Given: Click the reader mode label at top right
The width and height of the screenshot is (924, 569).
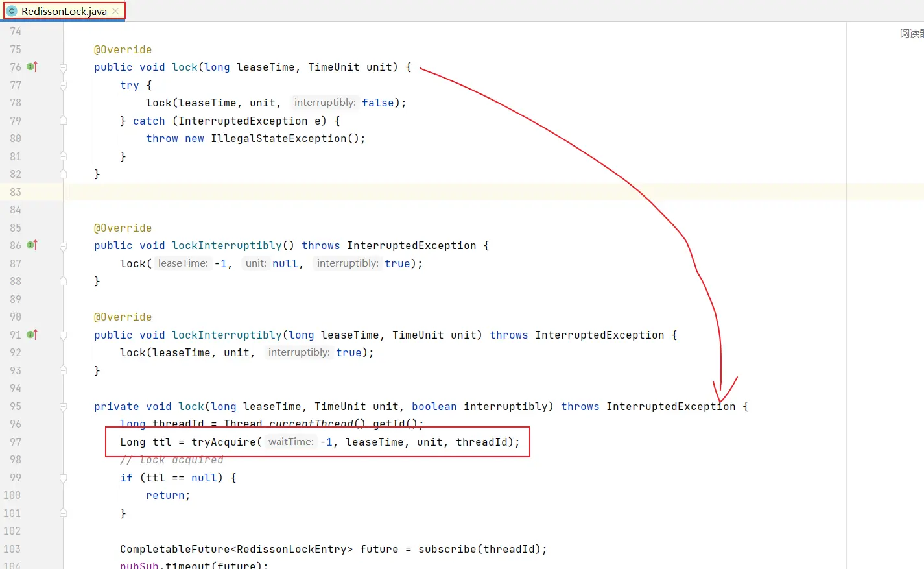Looking at the screenshot, I should (912, 33).
